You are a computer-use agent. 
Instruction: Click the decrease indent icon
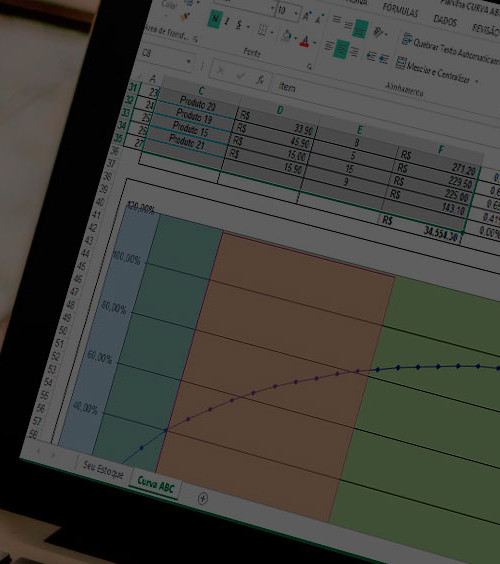click(x=371, y=56)
